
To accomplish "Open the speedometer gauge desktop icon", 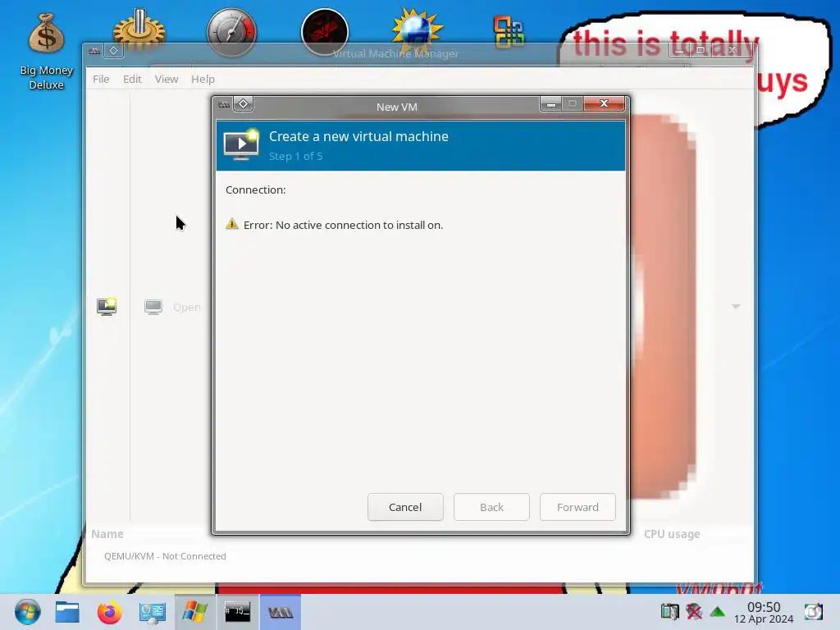I will (232, 31).
